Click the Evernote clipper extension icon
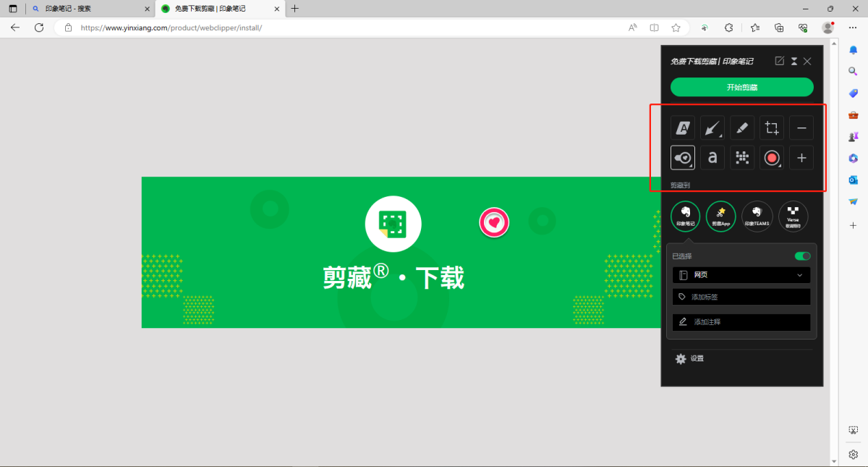This screenshot has height=467, width=868. pyautogui.click(x=705, y=28)
